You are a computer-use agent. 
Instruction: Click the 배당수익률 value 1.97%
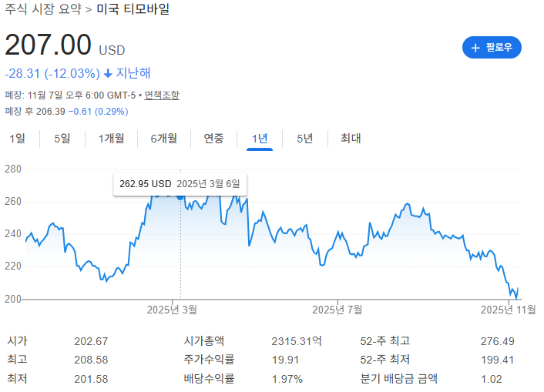pyautogui.click(x=287, y=379)
